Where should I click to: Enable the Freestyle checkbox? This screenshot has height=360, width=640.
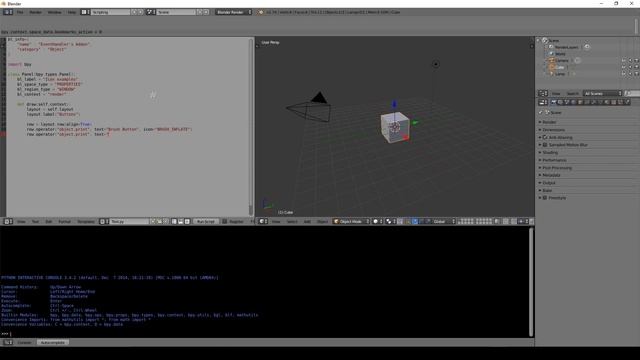click(545, 198)
